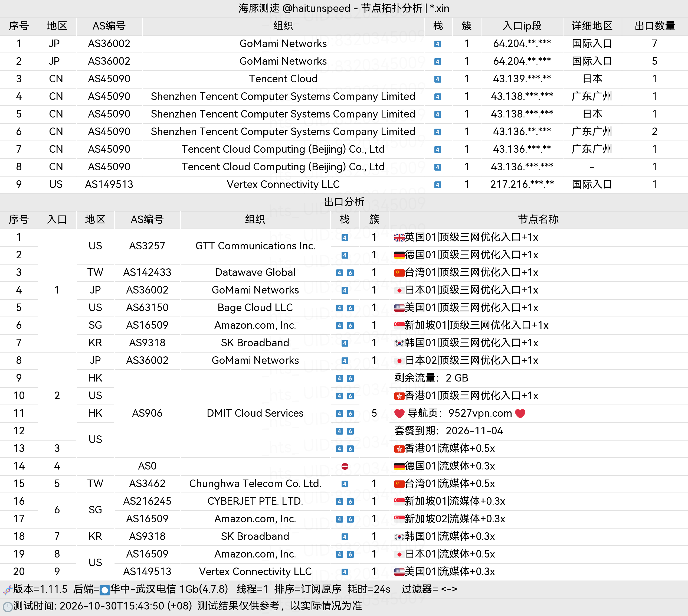Select the 43.139.***.** IP segment cell
This screenshot has width=688, height=616.
(522, 79)
